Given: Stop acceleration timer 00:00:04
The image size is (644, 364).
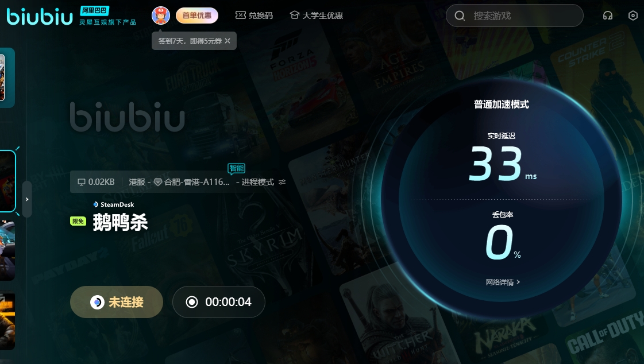Looking at the screenshot, I should coord(218,302).
